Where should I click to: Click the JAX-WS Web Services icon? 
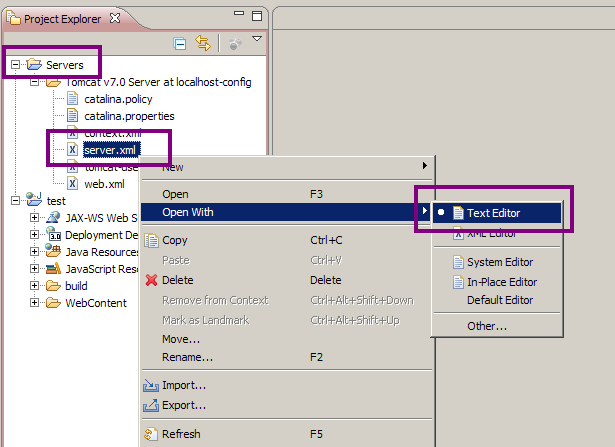click(x=53, y=217)
